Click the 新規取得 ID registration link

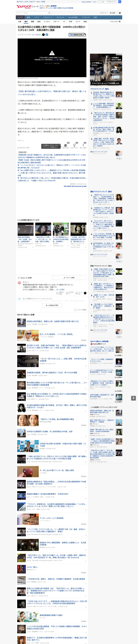coord(54,6)
